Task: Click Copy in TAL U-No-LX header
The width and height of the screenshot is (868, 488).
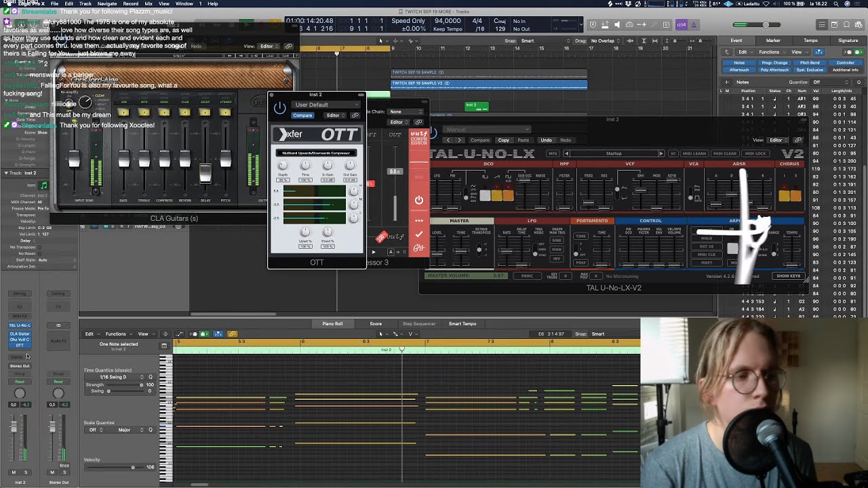Action: click(x=503, y=140)
